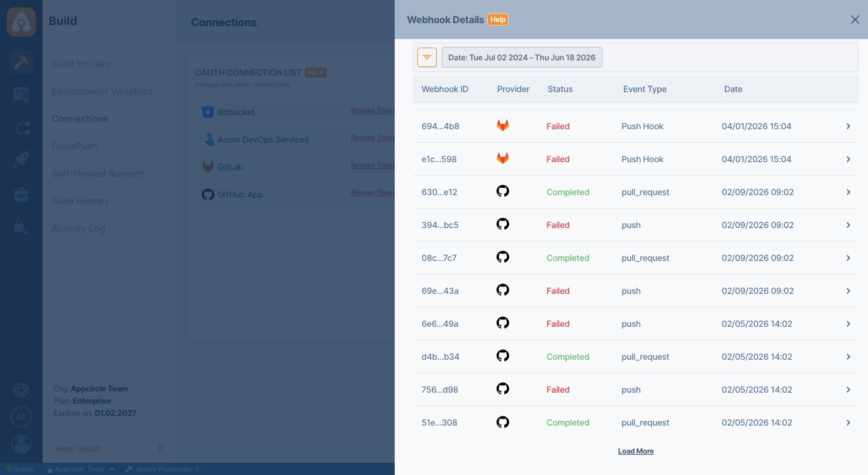
Task: Open Self-Hosted Runners menu item
Action: coord(98,174)
